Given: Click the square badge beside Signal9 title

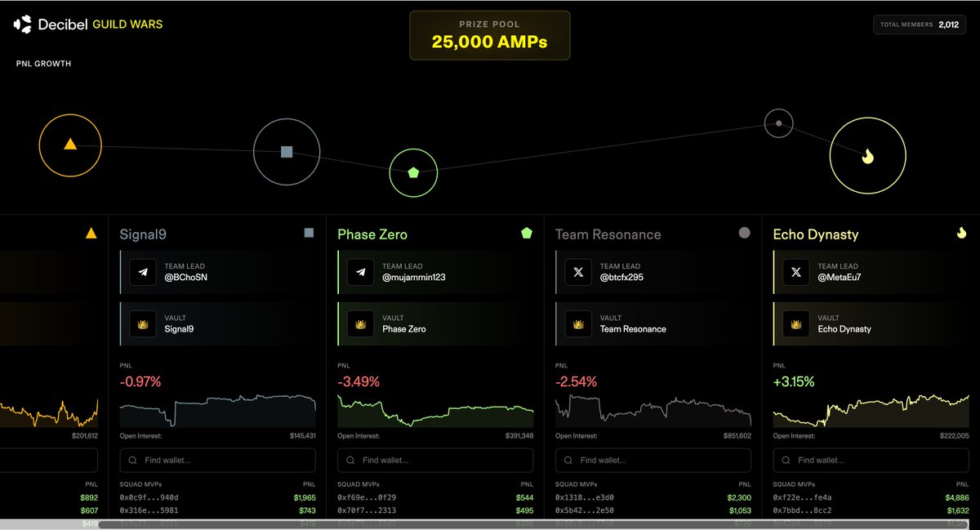Looking at the screenshot, I should (x=309, y=233).
